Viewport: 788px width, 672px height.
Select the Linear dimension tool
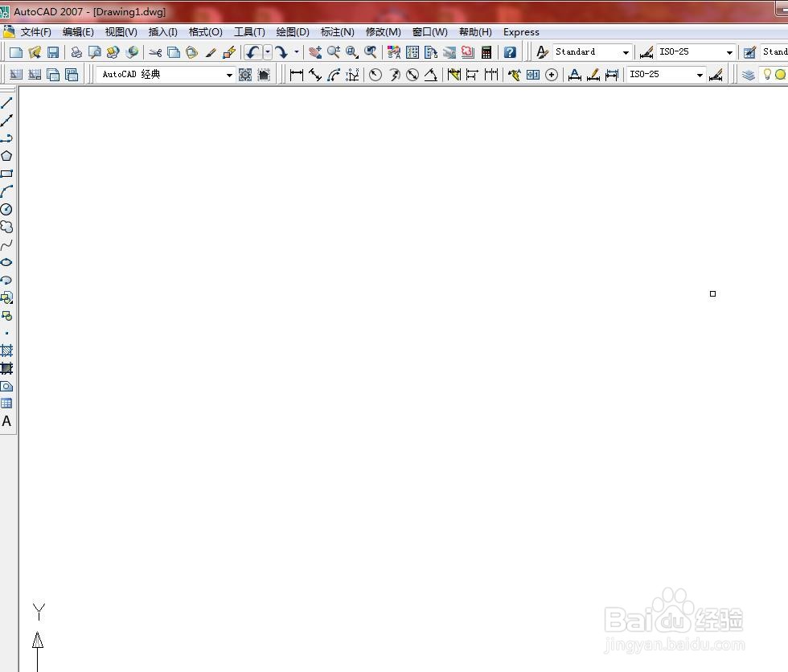297,75
